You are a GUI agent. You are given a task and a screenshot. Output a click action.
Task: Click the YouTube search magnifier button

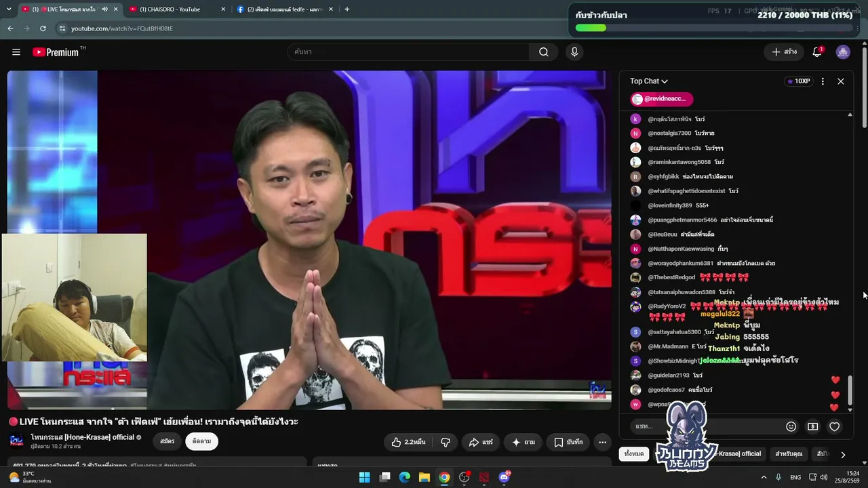pos(544,52)
